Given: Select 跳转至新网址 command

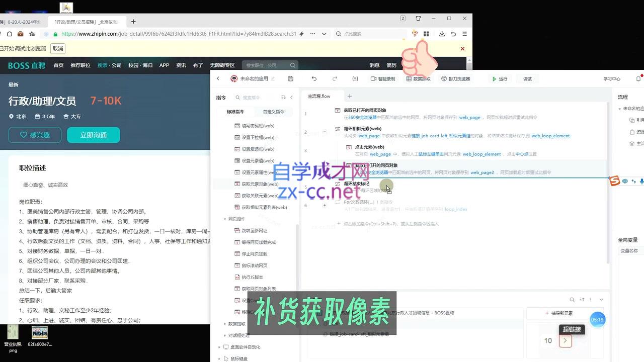Looking at the screenshot, I should [x=251, y=231].
